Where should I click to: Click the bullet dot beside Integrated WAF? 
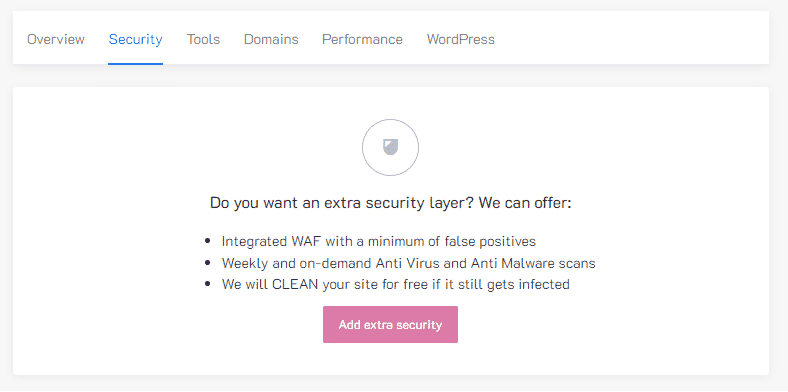(x=208, y=241)
